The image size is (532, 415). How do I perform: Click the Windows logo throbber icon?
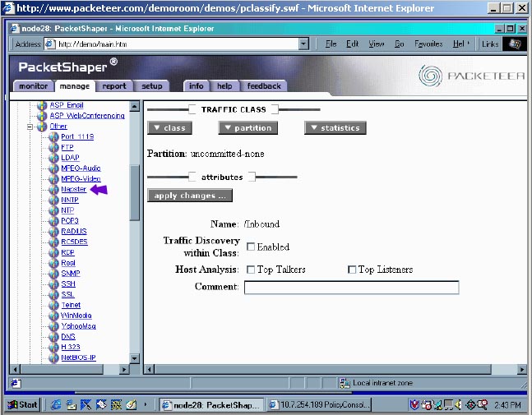515,44
